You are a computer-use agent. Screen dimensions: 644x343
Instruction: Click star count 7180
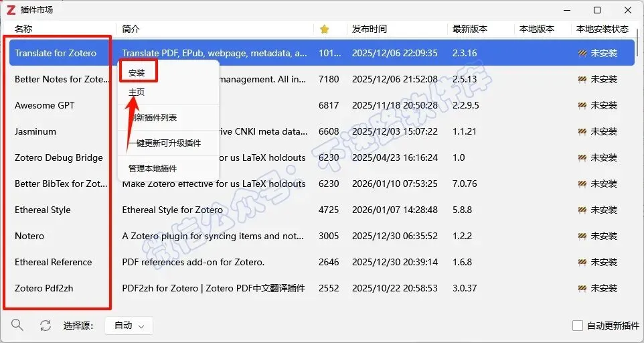329,79
